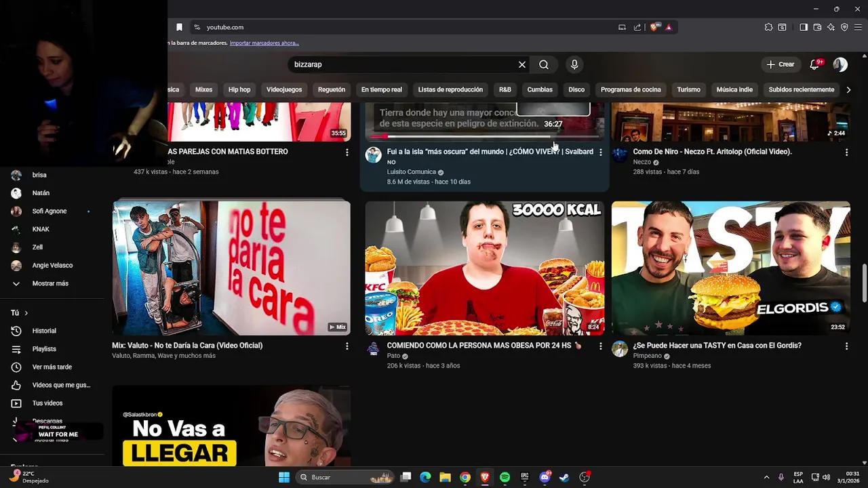Open Steam from the taskbar
The image size is (868, 488).
point(564,477)
